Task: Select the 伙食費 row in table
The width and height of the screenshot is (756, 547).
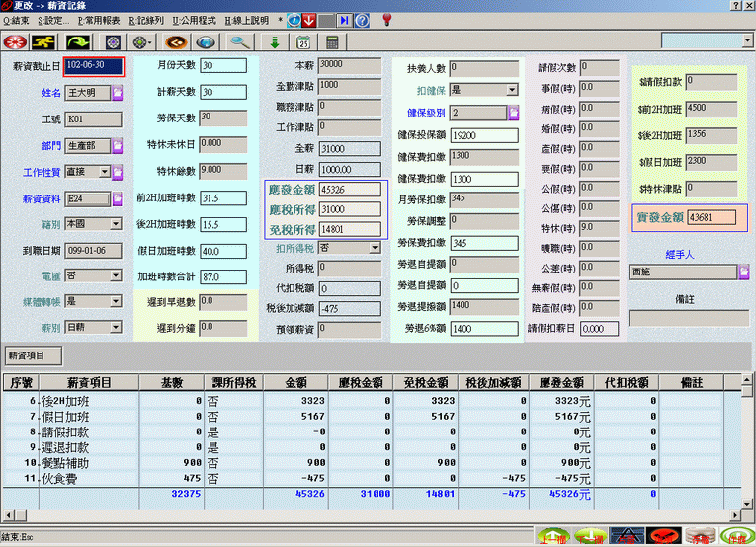Action: click(372, 479)
